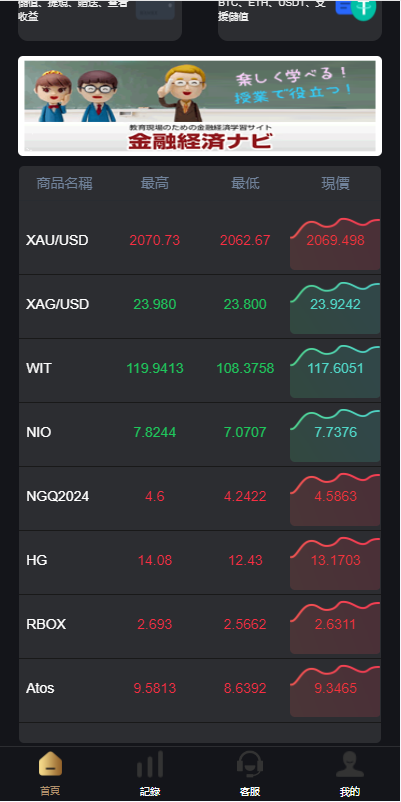This screenshot has height=802, width=401.
Task: Select the NGQ2024 product row
Action: click(x=200, y=499)
